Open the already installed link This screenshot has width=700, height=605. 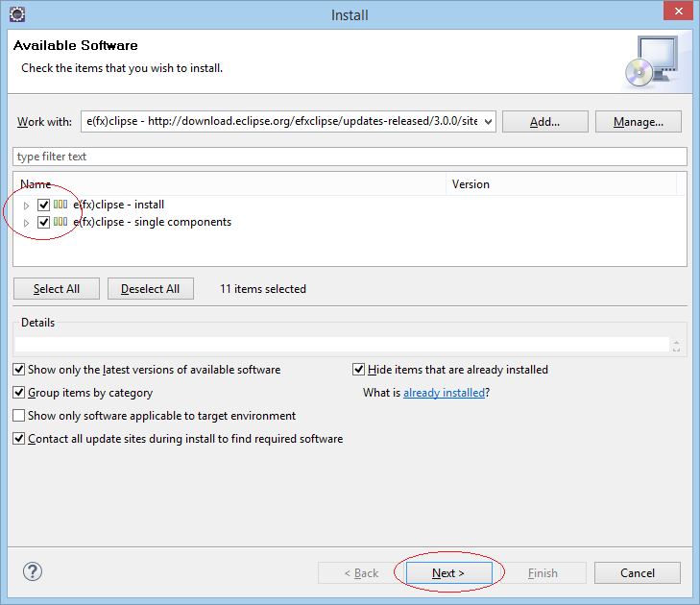tap(444, 393)
